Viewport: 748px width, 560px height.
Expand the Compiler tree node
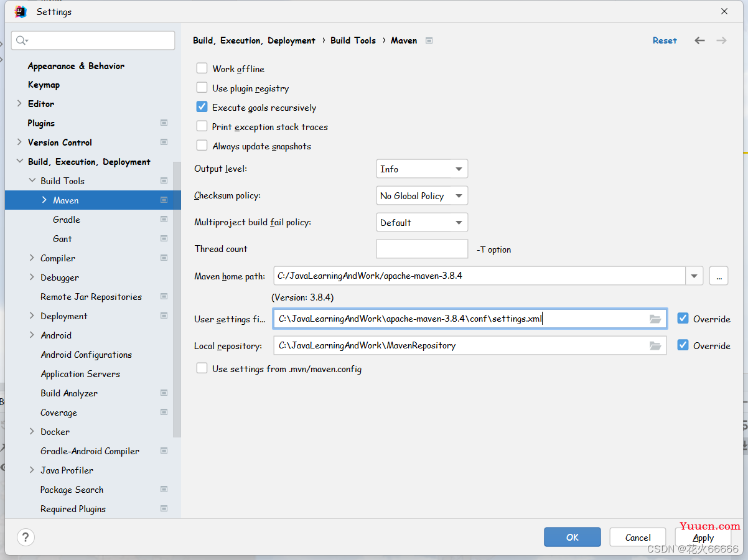32,258
